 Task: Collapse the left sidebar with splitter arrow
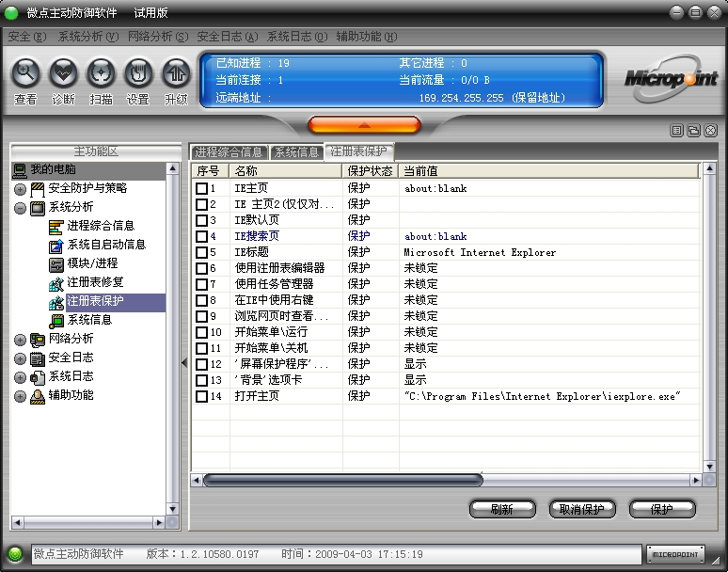184,362
